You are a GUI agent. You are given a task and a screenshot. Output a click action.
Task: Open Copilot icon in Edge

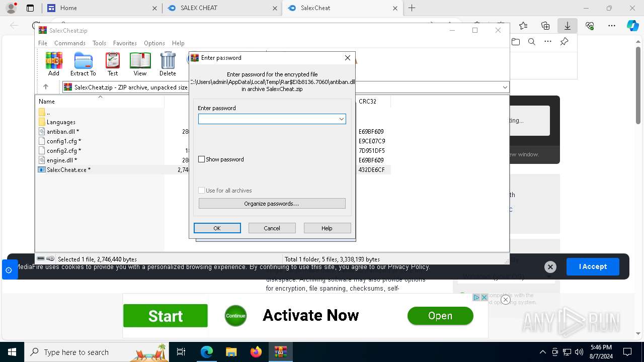pyautogui.click(x=632, y=26)
